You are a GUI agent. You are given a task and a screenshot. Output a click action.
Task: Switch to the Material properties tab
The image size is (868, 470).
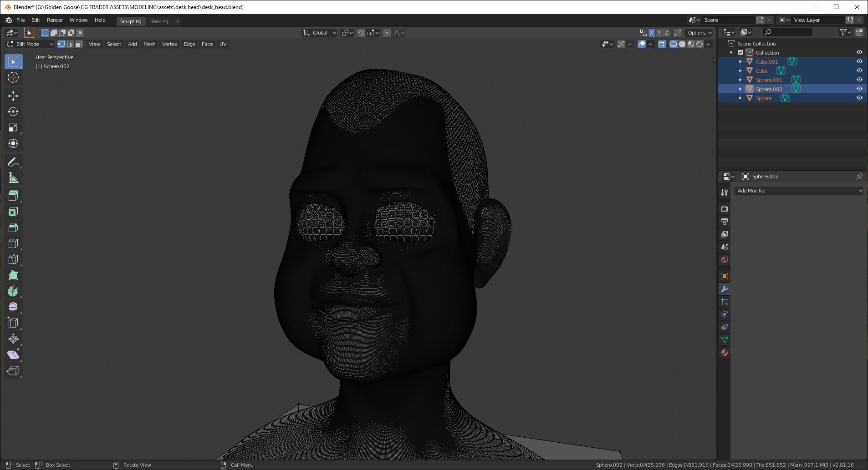point(724,353)
